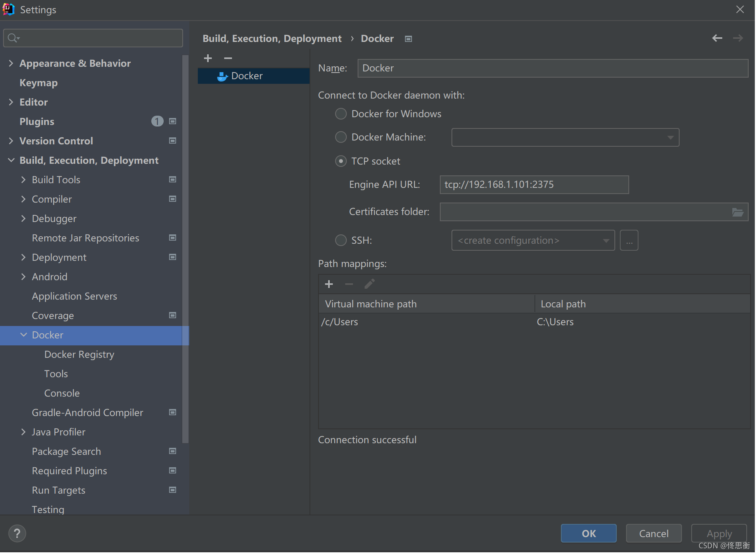
Task: Open Docker Tools settings
Action: (x=56, y=374)
